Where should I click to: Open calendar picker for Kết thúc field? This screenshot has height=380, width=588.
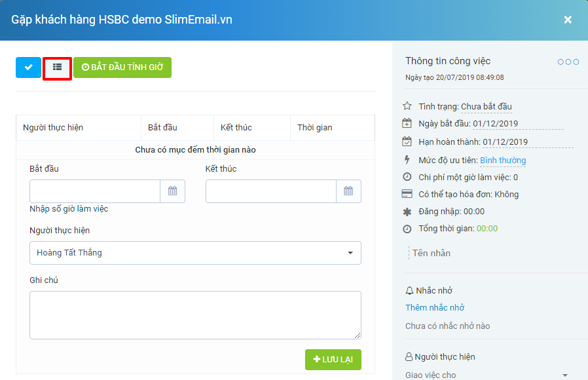coord(348,191)
